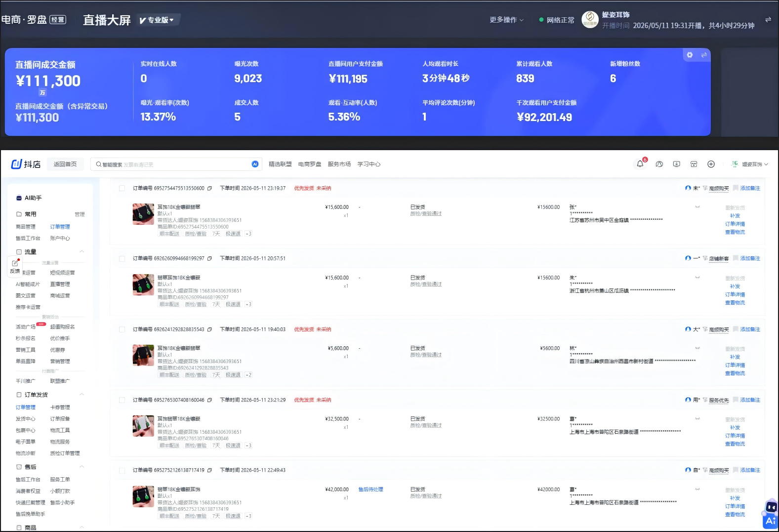Check the box for order 6952752126138717419
Viewport: 779px width, 532px height.
tap(122, 470)
